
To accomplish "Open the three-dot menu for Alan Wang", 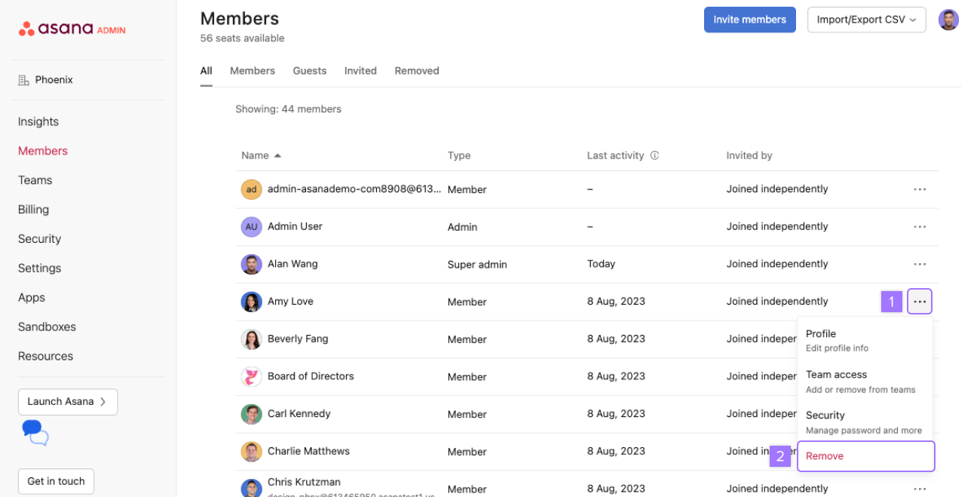I will [x=919, y=264].
